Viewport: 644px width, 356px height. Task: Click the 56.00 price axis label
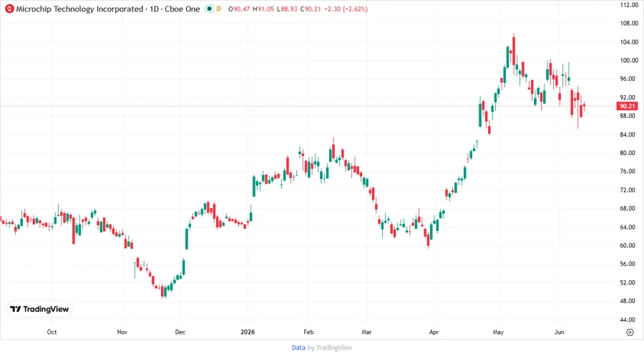point(629,264)
